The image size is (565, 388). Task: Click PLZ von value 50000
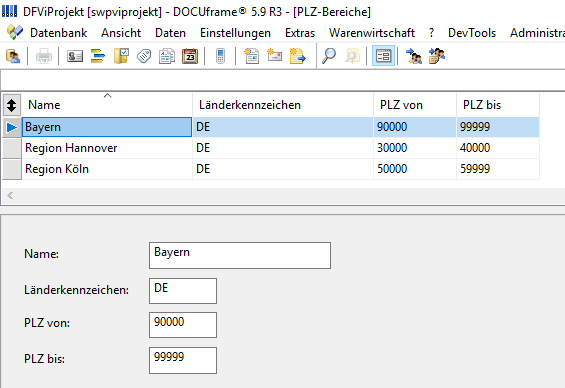pos(415,169)
